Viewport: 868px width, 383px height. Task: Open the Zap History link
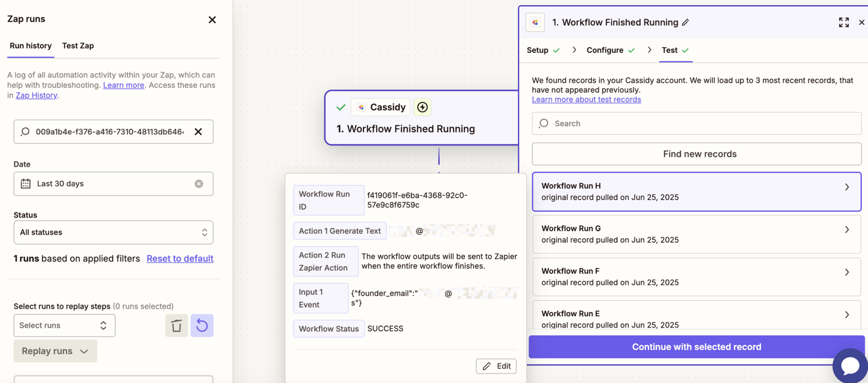tap(36, 95)
